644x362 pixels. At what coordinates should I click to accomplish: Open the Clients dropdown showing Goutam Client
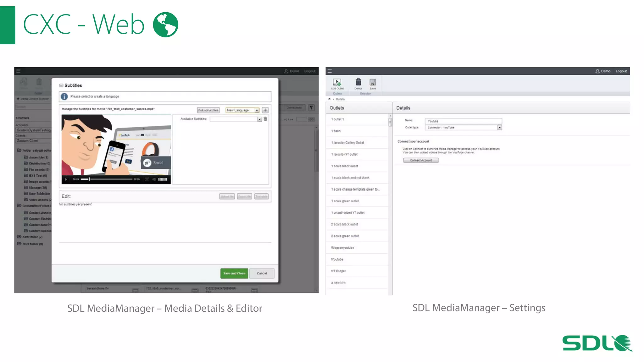pyautogui.click(x=33, y=141)
